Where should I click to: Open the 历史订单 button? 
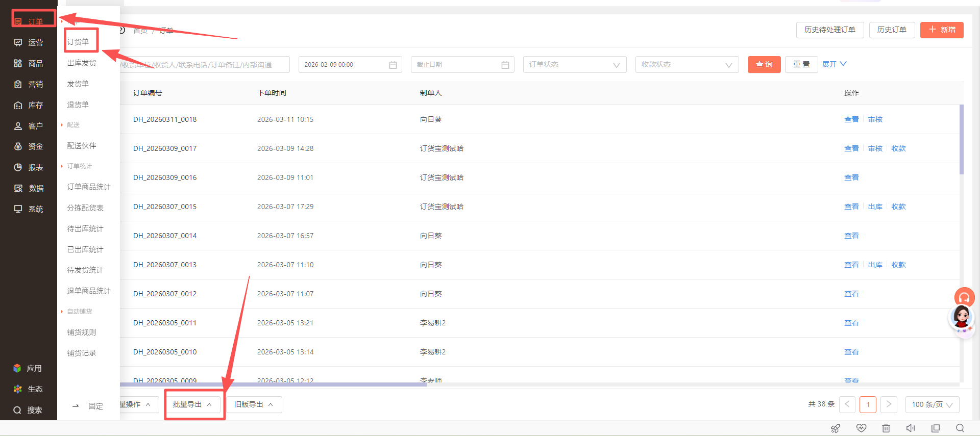coord(892,30)
